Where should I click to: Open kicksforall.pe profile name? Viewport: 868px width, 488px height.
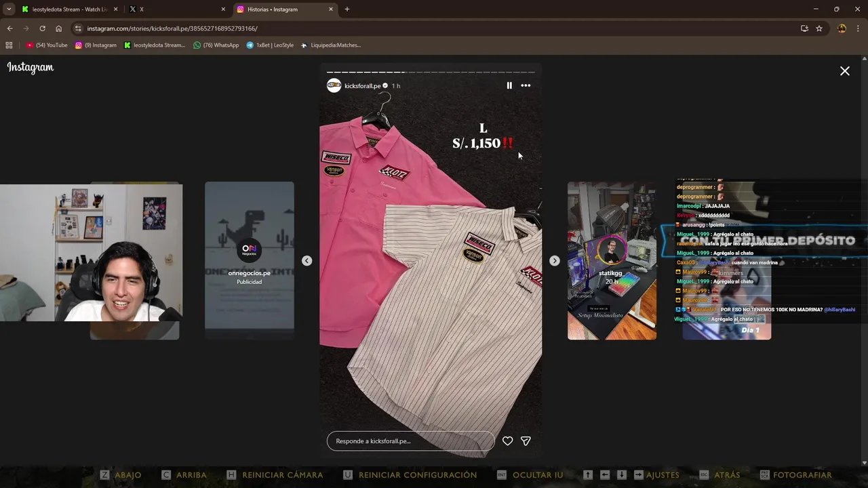pyautogui.click(x=362, y=86)
